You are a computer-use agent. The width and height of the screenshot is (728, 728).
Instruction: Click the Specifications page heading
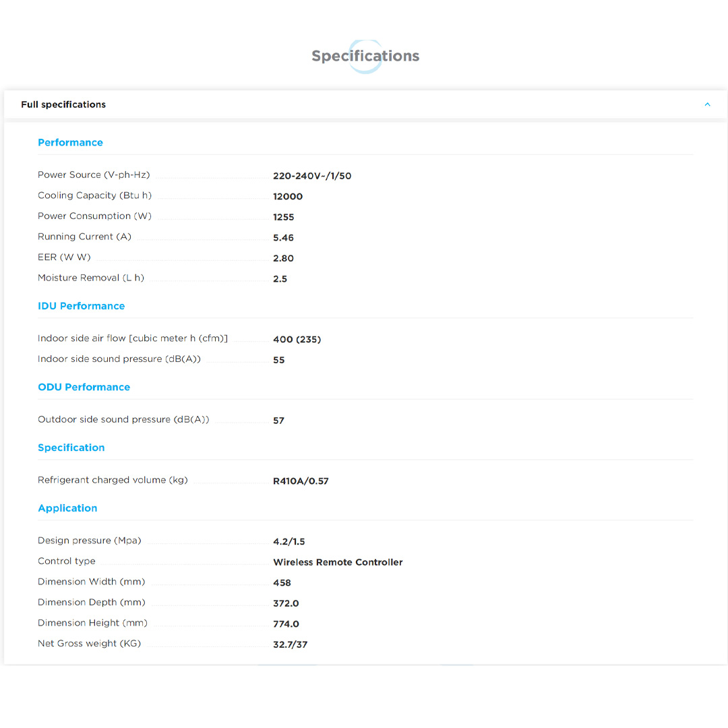[x=365, y=56]
